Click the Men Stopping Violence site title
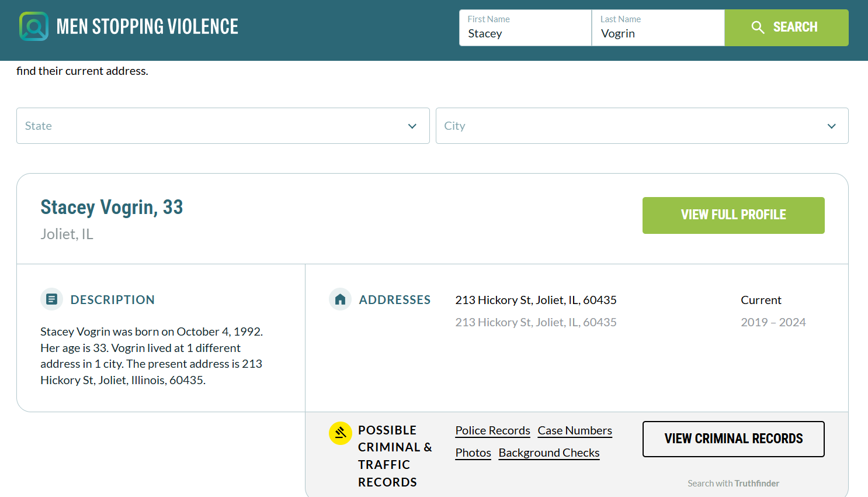Screen dimensions: 868x497 click(x=147, y=26)
